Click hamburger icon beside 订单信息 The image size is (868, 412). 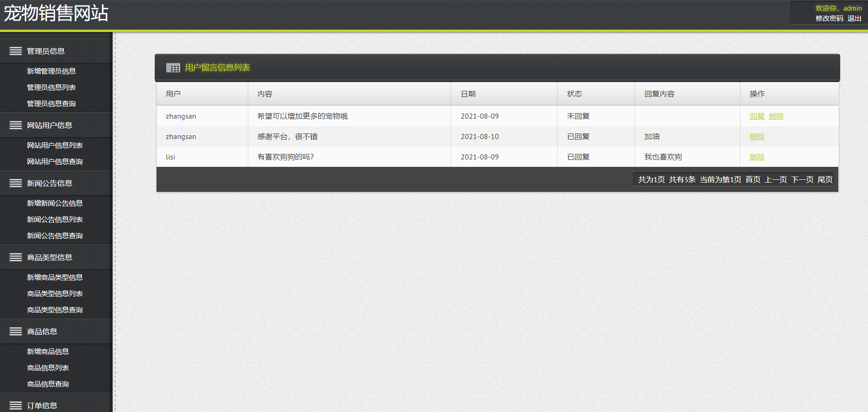point(16,406)
